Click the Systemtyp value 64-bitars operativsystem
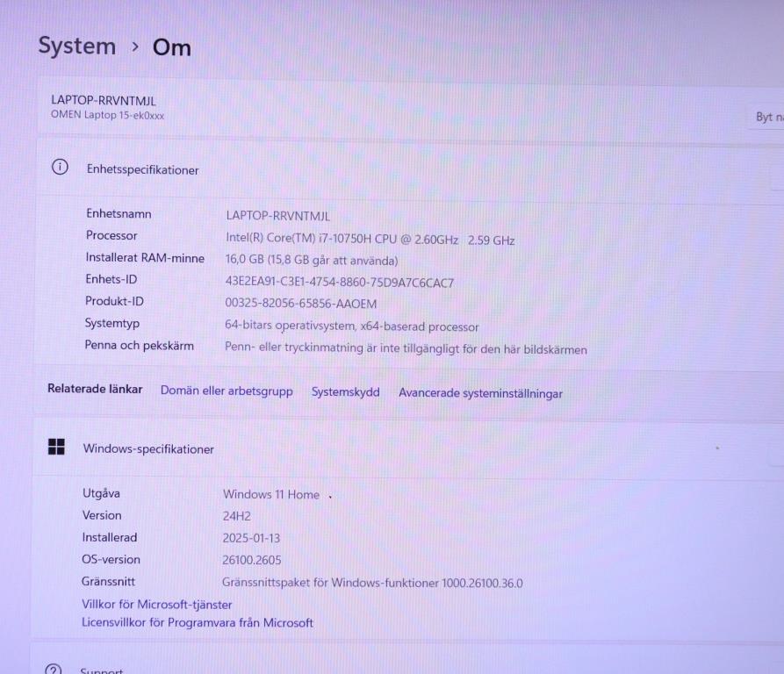The image size is (784, 674). coord(290,326)
